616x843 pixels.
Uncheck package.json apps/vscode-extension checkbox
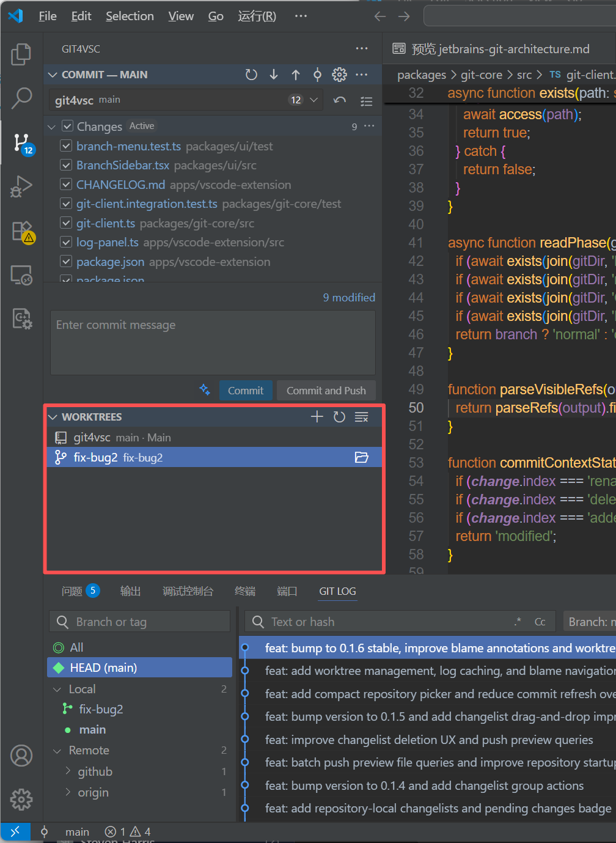[66, 262]
